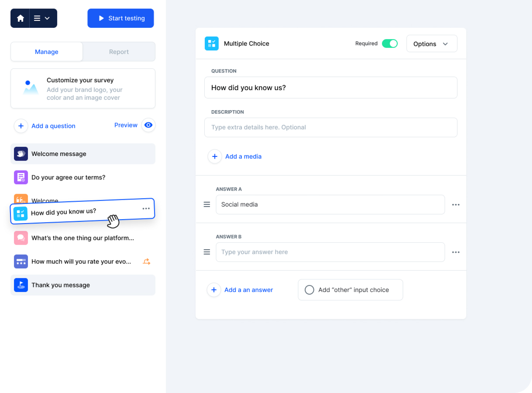Click the three dots on How did you know us
532x393 pixels.
[x=146, y=209]
